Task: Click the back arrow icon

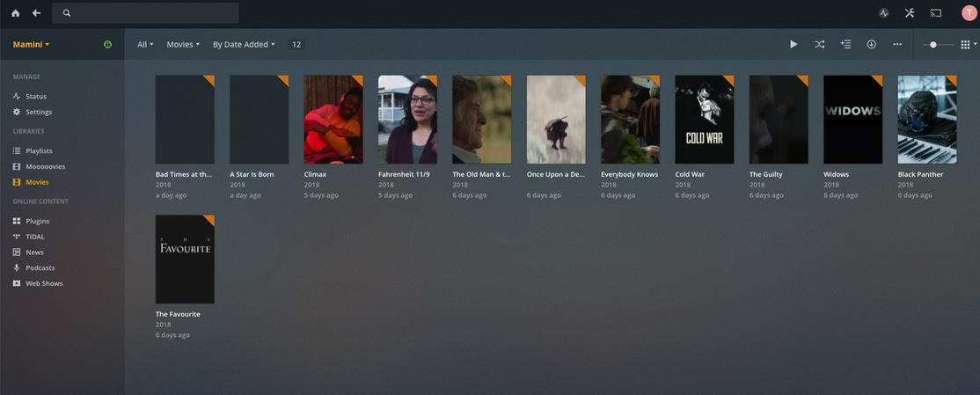Action: tap(36, 13)
